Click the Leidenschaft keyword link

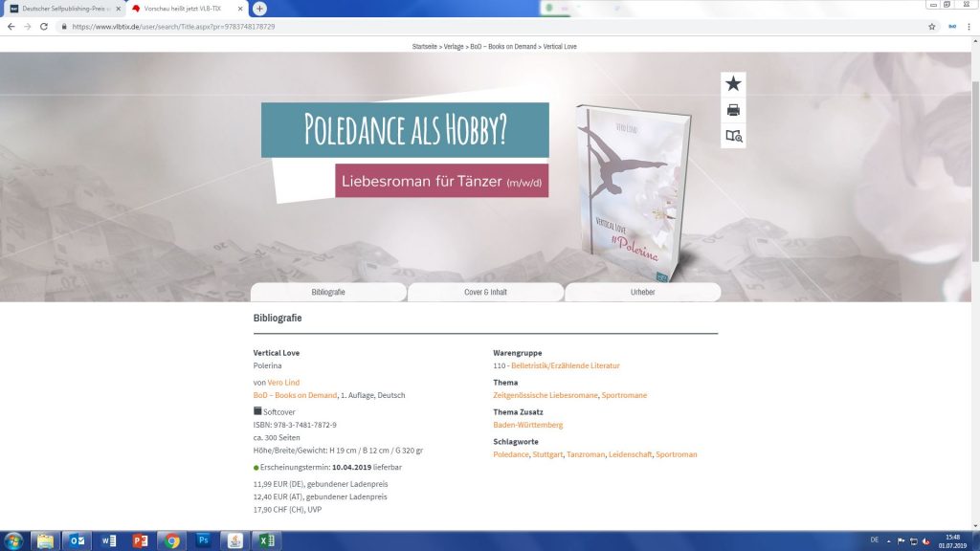pos(630,454)
